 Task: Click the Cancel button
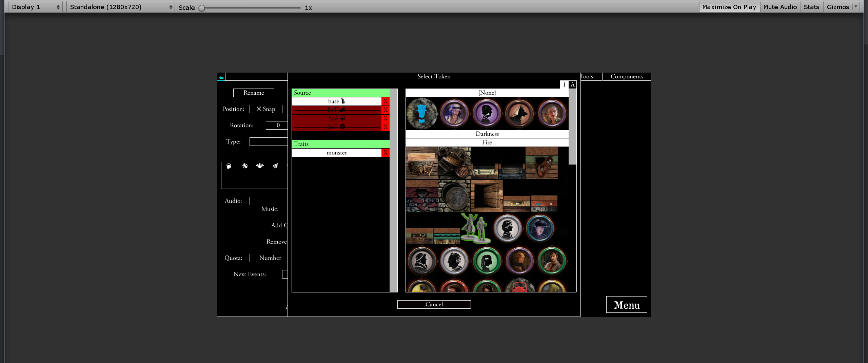(434, 304)
